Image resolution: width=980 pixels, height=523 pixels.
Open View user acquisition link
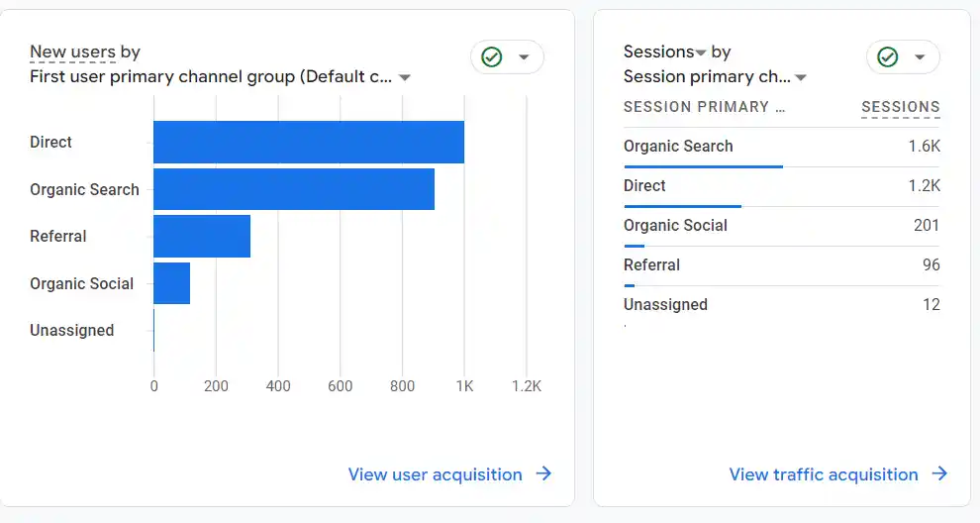pyautogui.click(x=435, y=474)
